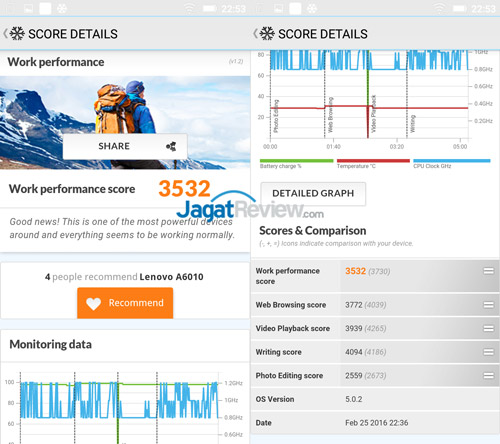Click the share icon on the SHARE button

[x=171, y=146]
